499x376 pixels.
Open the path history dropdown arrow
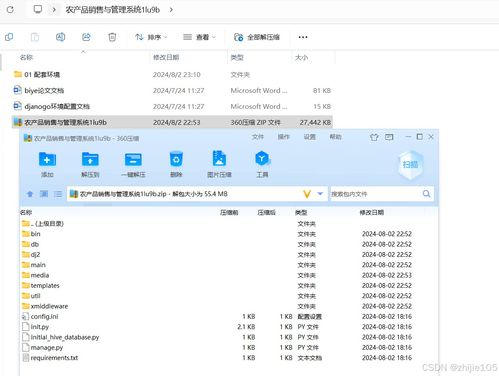[320, 194]
